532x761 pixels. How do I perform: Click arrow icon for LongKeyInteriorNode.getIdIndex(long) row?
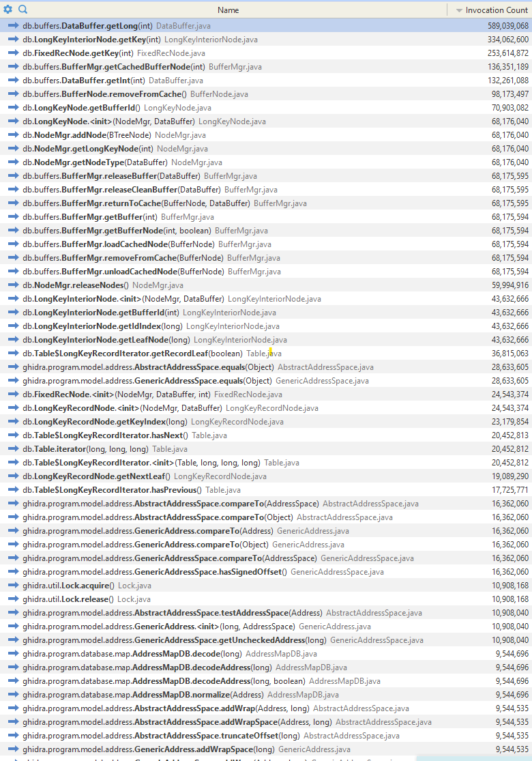pyautogui.click(x=14, y=326)
